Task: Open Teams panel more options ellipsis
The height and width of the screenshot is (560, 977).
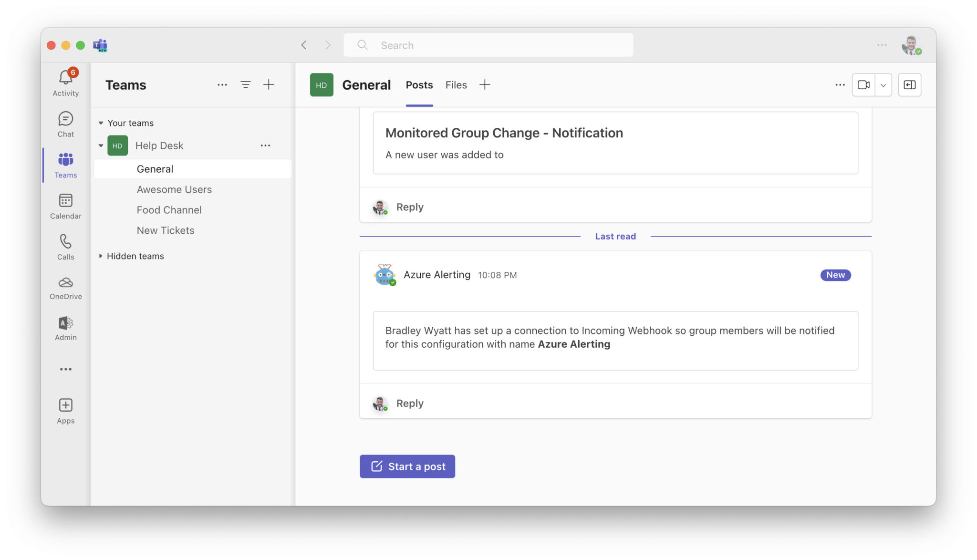Action: click(222, 85)
